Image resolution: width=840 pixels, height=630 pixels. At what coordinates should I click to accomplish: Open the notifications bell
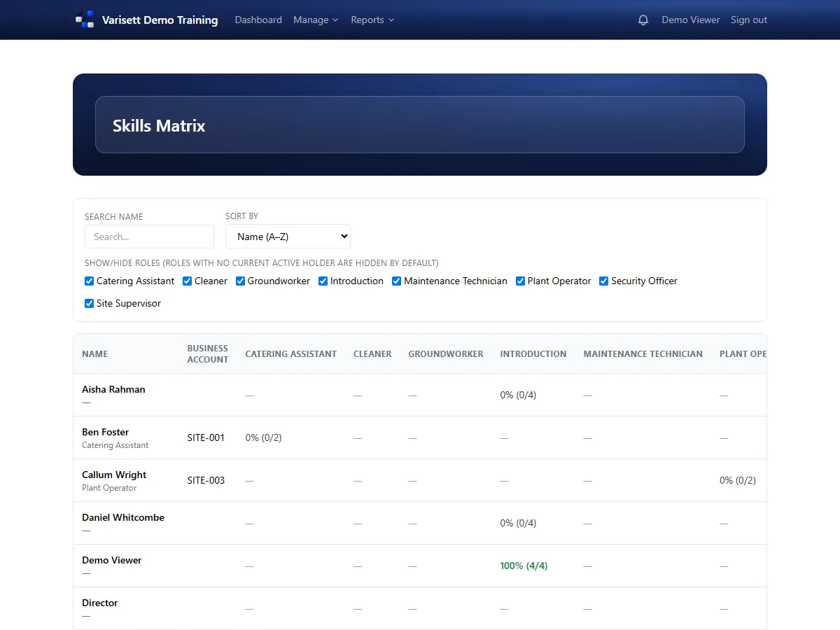pyautogui.click(x=643, y=20)
